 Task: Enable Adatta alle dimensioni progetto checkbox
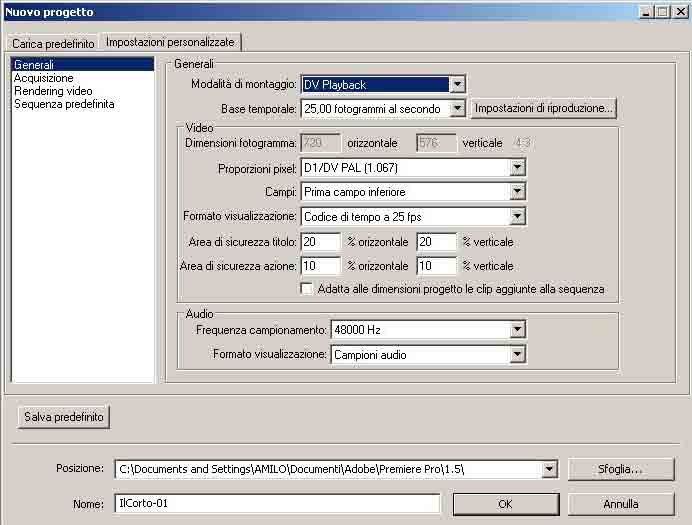click(x=306, y=289)
